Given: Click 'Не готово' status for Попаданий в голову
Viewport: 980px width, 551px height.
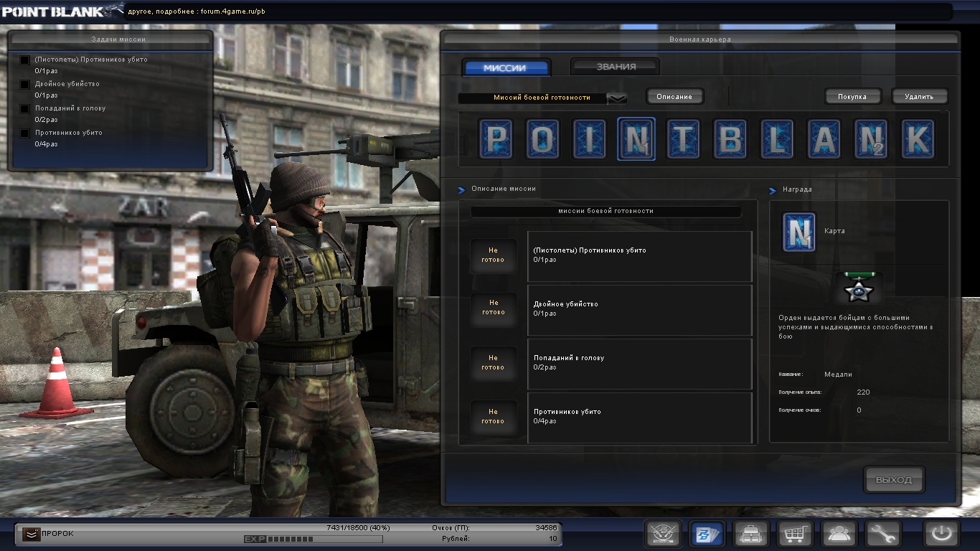Looking at the screenshot, I should 493,362.
